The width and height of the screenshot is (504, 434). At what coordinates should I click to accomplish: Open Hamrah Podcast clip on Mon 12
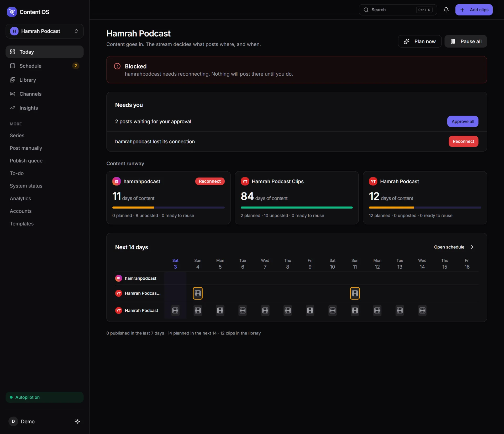pyautogui.click(x=377, y=311)
